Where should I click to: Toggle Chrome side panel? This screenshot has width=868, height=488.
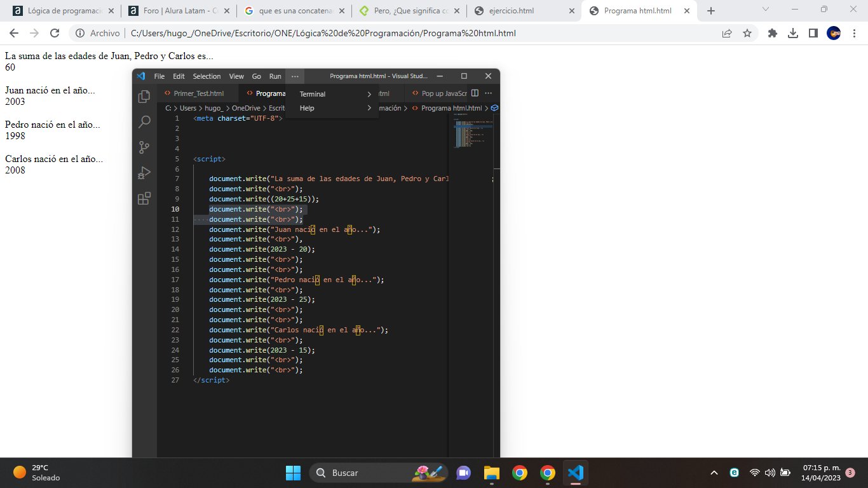pyautogui.click(x=813, y=33)
